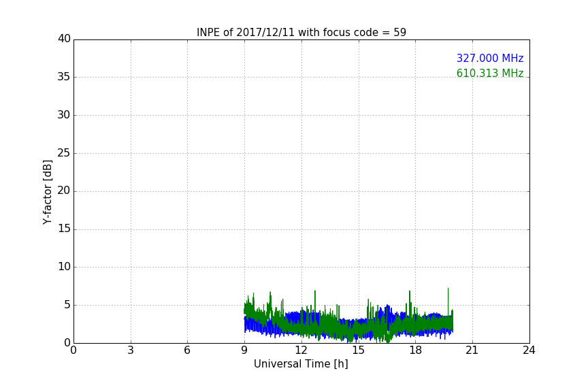This screenshot has height=392, width=588.
Task: Click the y-axis tick label '25'
Action: click(x=64, y=152)
